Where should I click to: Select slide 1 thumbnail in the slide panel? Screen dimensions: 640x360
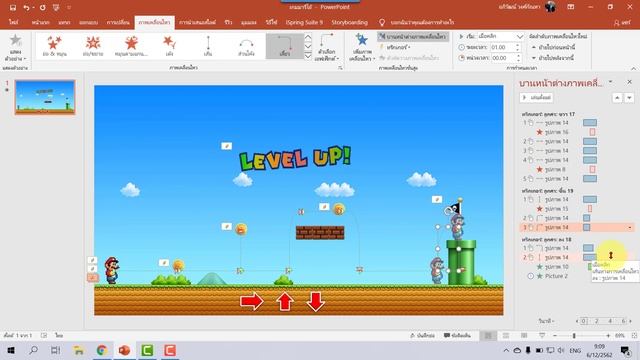coord(45,97)
